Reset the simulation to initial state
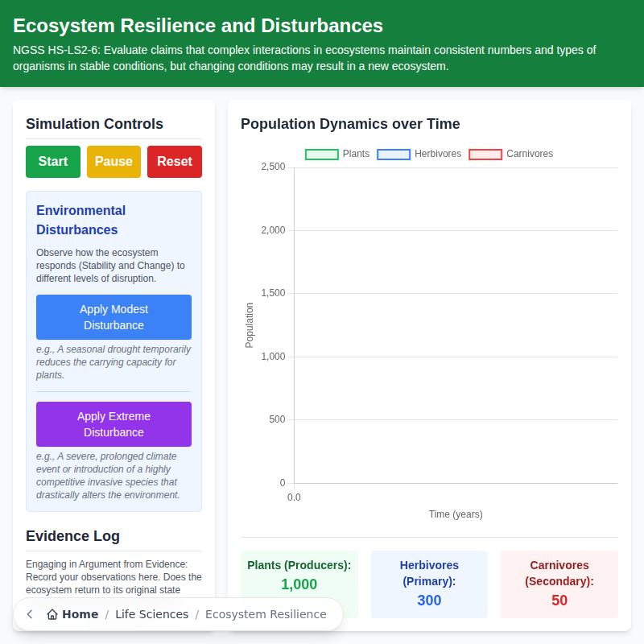The width and height of the screenshot is (644, 644). tap(174, 161)
